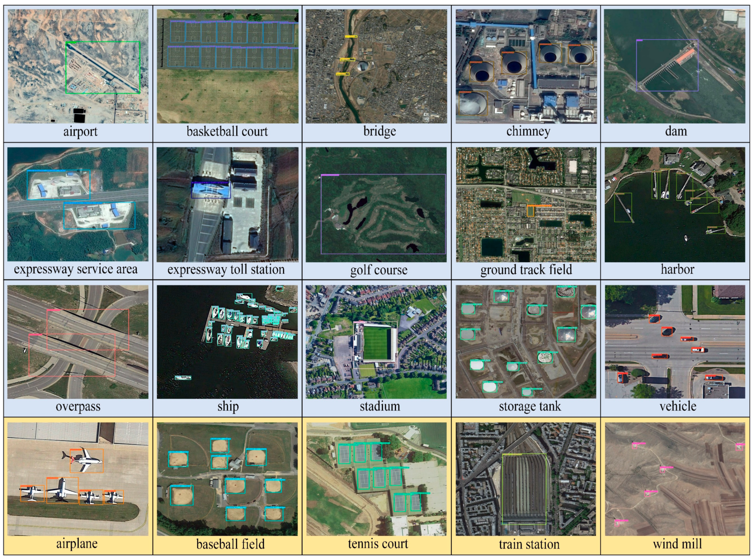The image size is (754, 560).
Task: Click the 'bridge' caption text
Action: point(379,132)
